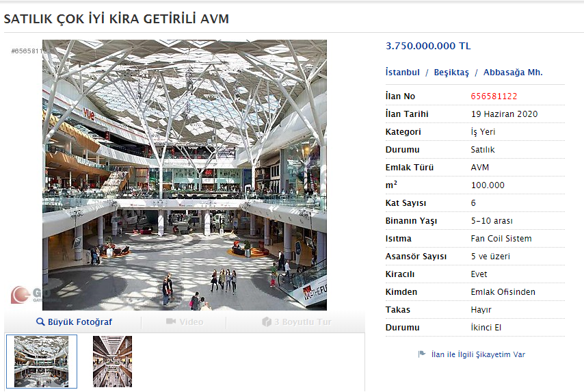Click the video camera icon
584x392 pixels.
171,322
